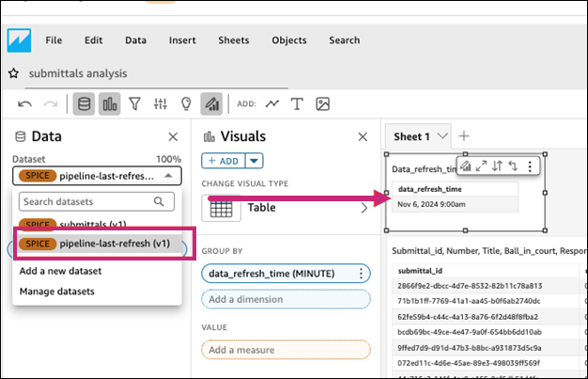This screenshot has width=588, height=379.
Task: Open the Parameters sliders icon
Action: (x=161, y=103)
